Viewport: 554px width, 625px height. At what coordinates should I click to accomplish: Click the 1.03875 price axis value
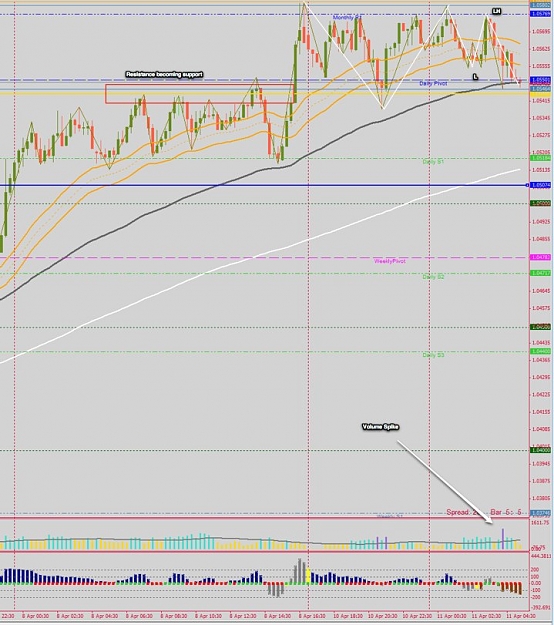point(541,481)
